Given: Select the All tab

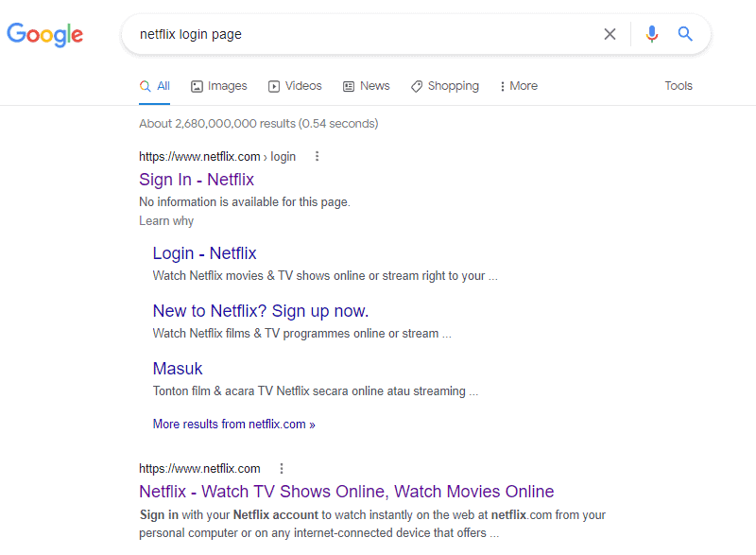Looking at the screenshot, I should point(155,86).
